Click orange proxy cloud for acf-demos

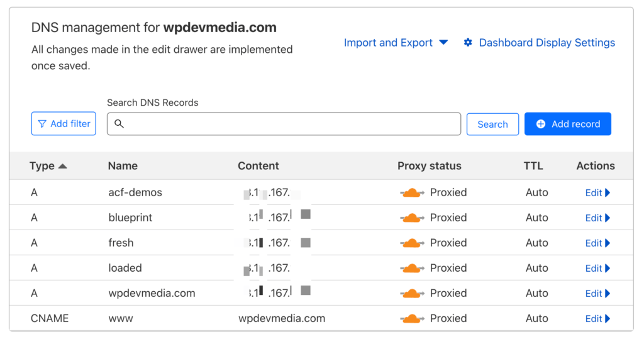[x=412, y=192]
